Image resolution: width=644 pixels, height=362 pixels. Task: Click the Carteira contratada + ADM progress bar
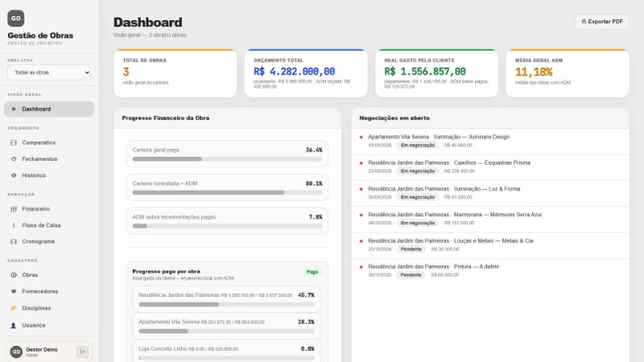227,192
